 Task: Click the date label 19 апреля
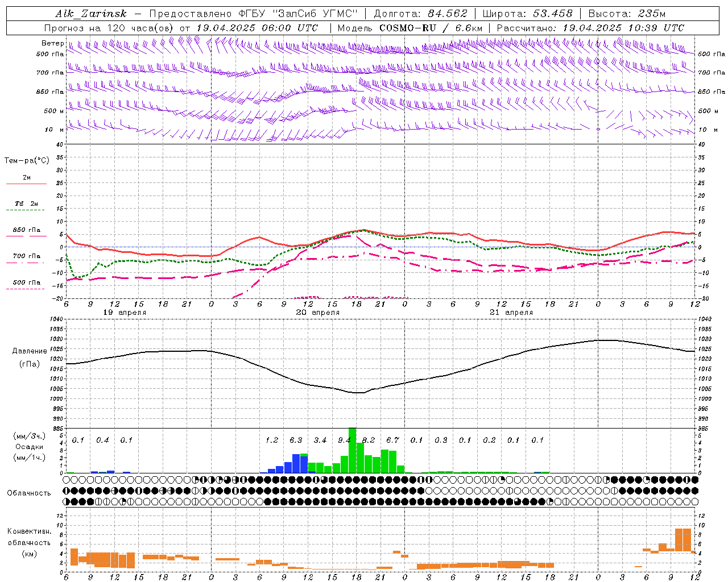coord(125,313)
